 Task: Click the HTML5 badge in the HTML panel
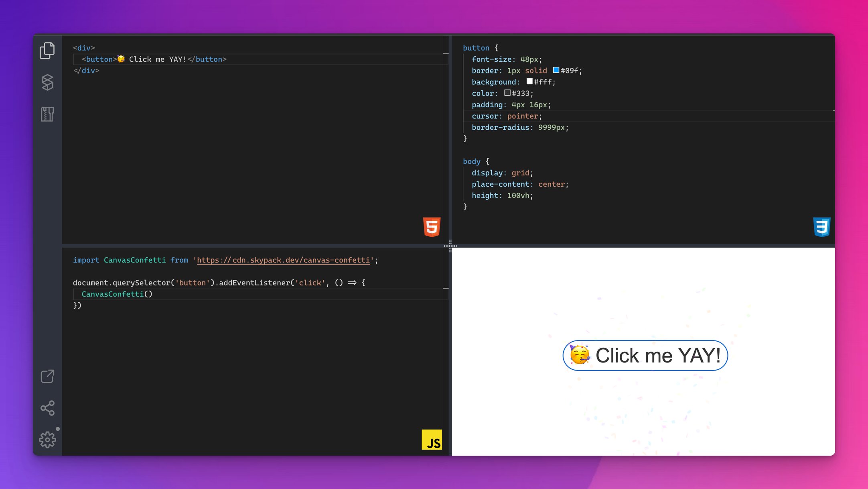click(x=432, y=227)
